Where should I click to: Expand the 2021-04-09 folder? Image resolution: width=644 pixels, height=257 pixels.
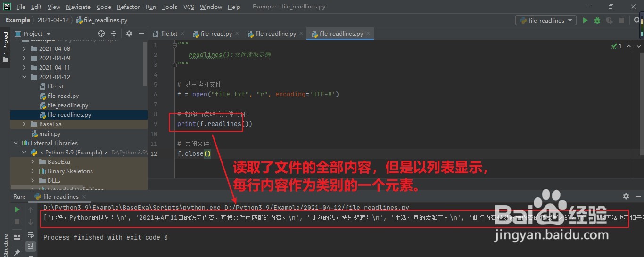point(25,58)
